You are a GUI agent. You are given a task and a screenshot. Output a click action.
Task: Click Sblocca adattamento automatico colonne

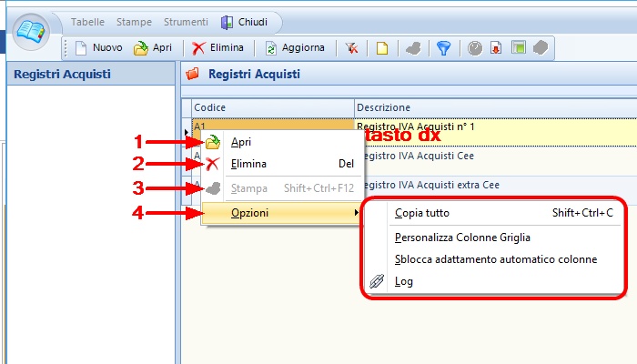(496, 259)
